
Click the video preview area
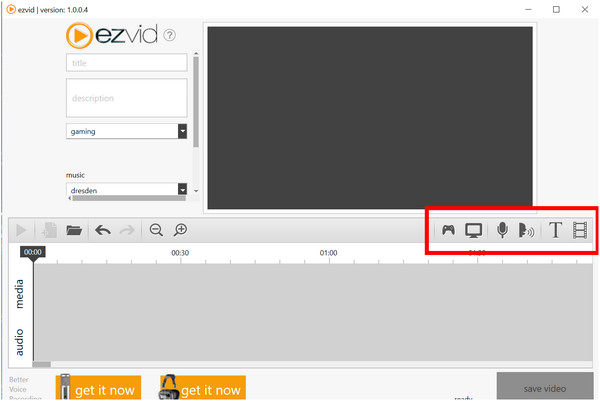tap(370, 118)
